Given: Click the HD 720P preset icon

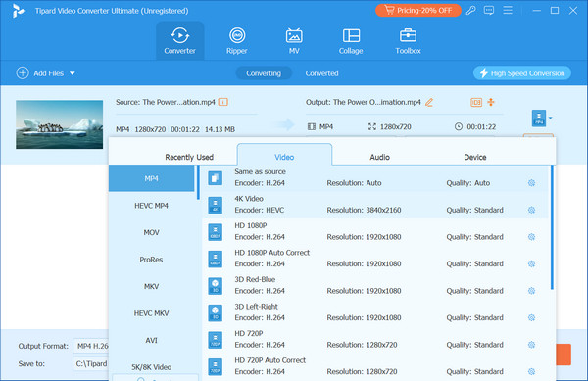Looking at the screenshot, I should pyautogui.click(x=216, y=340).
